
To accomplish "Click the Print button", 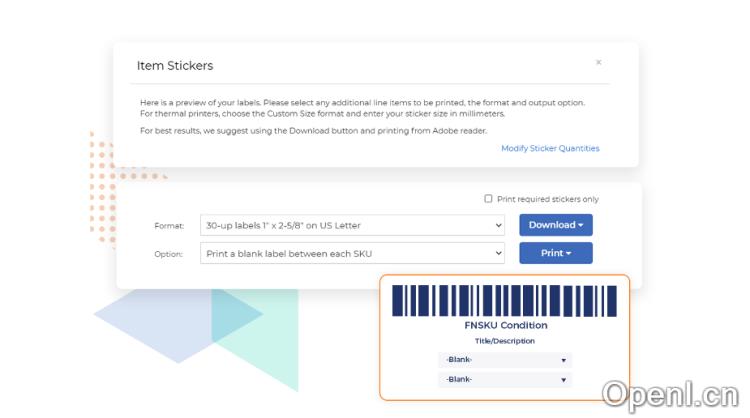I will click(x=556, y=253).
